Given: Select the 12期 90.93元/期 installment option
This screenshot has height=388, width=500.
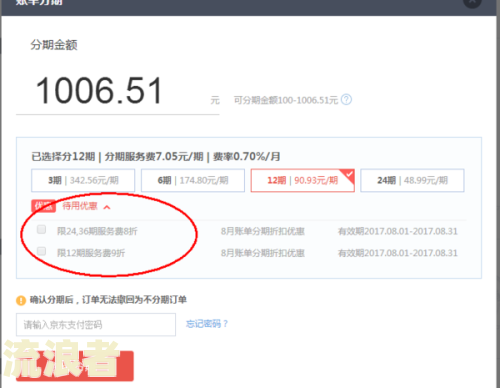Looking at the screenshot, I should (302, 180).
